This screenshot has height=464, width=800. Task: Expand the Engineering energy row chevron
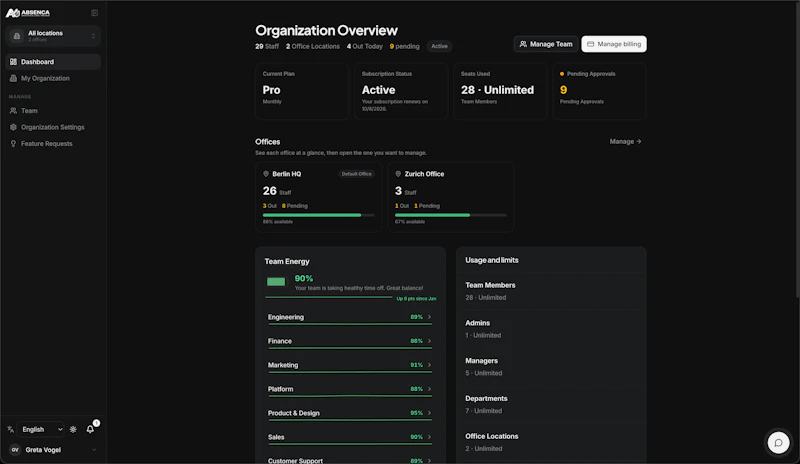click(430, 317)
